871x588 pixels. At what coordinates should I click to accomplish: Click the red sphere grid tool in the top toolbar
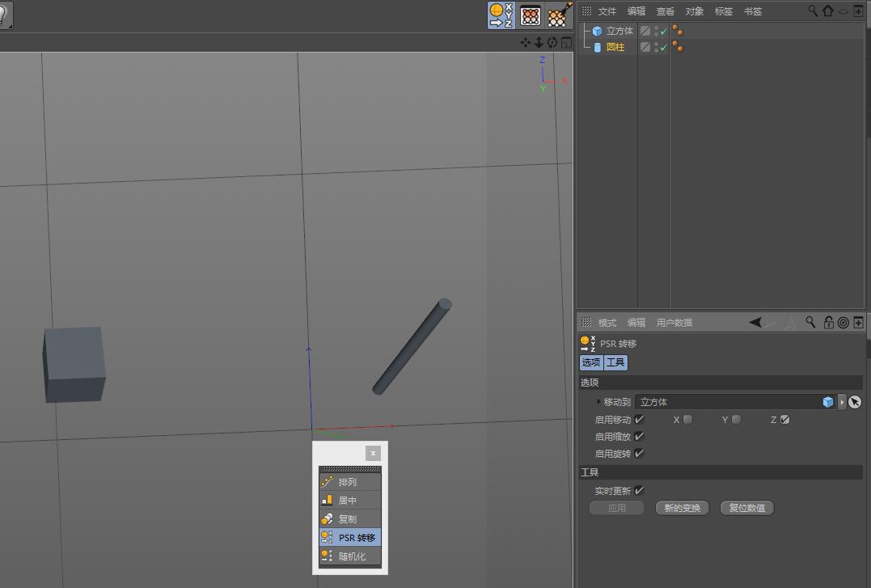530,15
